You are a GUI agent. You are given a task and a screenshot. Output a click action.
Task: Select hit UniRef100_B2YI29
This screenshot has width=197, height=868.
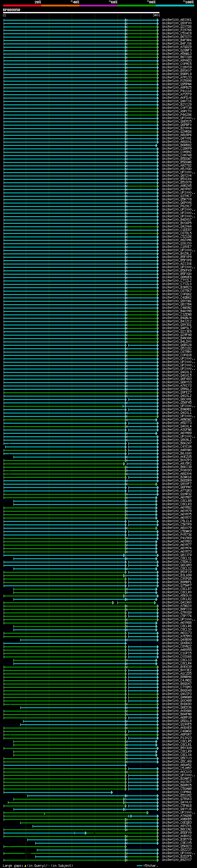click(x=177, y=104)
